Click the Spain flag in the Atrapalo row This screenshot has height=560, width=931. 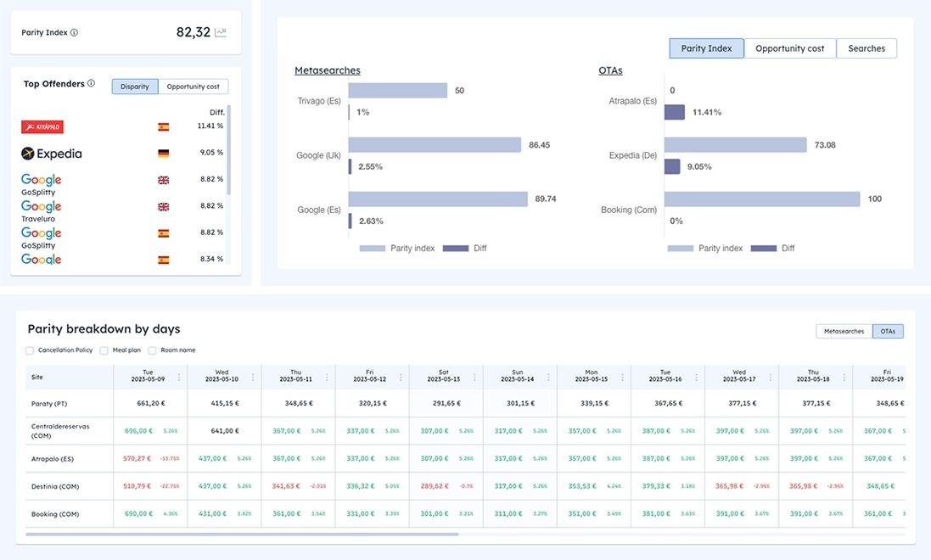tap(163, 126)
